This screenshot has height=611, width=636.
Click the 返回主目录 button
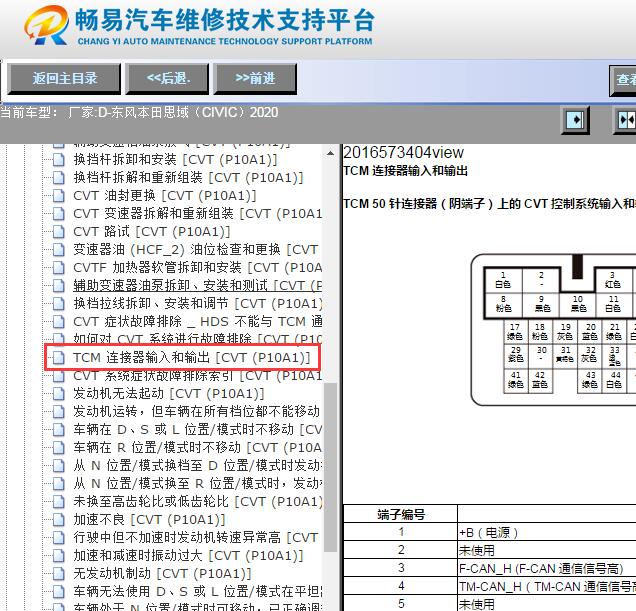click(x=64, y=79)
